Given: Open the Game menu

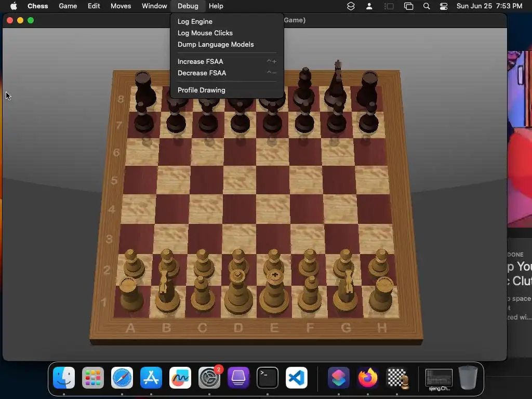Looking at the screenshot, I should (x=68, y=6).
